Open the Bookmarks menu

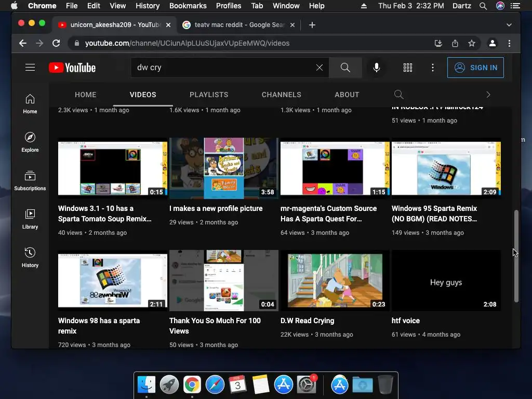(188, 6)
